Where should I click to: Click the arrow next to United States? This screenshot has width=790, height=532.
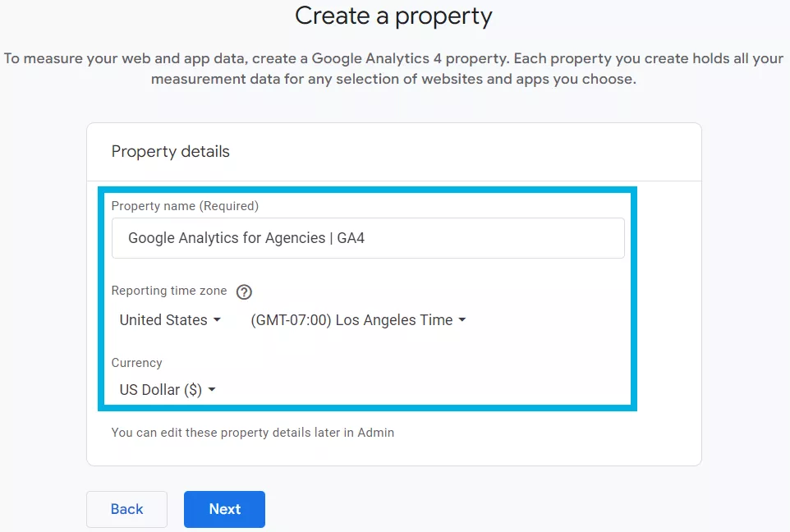click(217, 320)
